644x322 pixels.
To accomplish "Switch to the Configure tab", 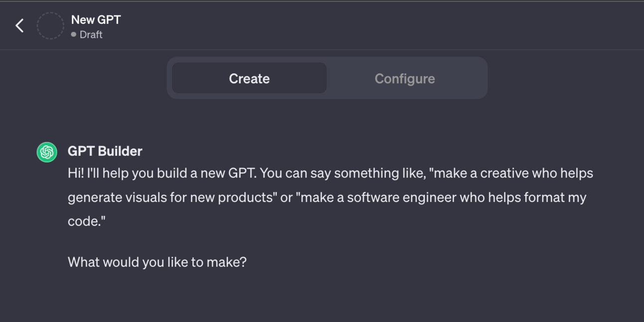I will (404, 78).
